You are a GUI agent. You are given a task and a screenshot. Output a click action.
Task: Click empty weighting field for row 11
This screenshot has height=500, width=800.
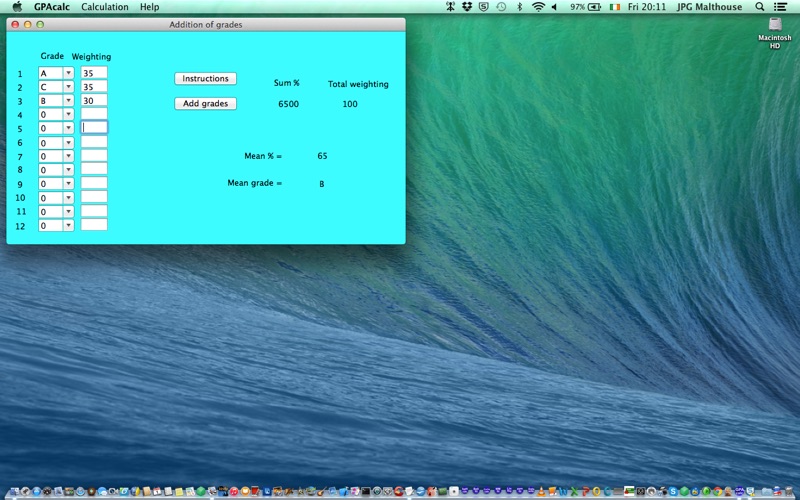coord(94,211)
